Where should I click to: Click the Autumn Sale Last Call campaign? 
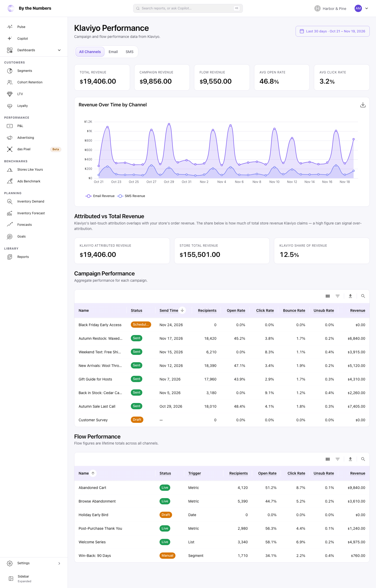pyautogui.click(x=97, y=406)
